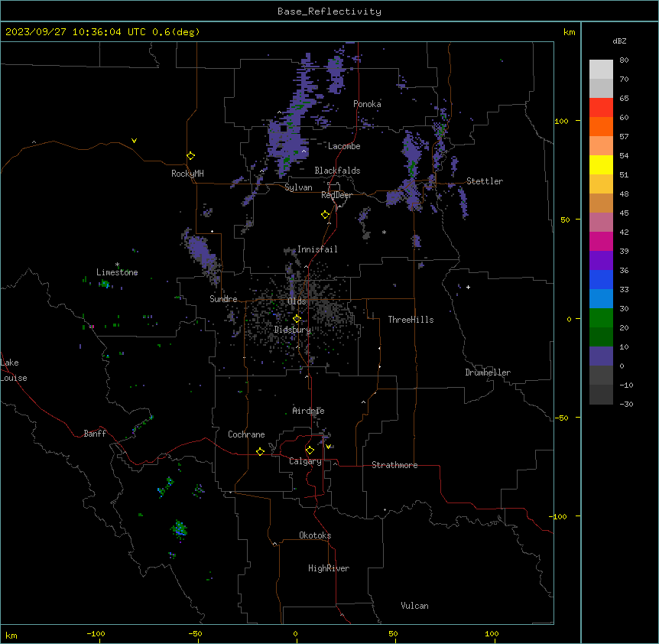Click the Blackfalds city label

pos(337,171)
